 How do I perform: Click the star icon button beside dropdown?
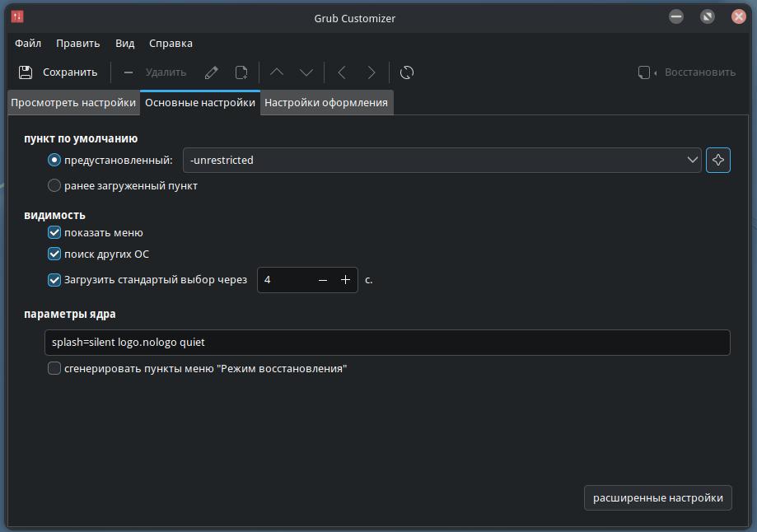718,161
